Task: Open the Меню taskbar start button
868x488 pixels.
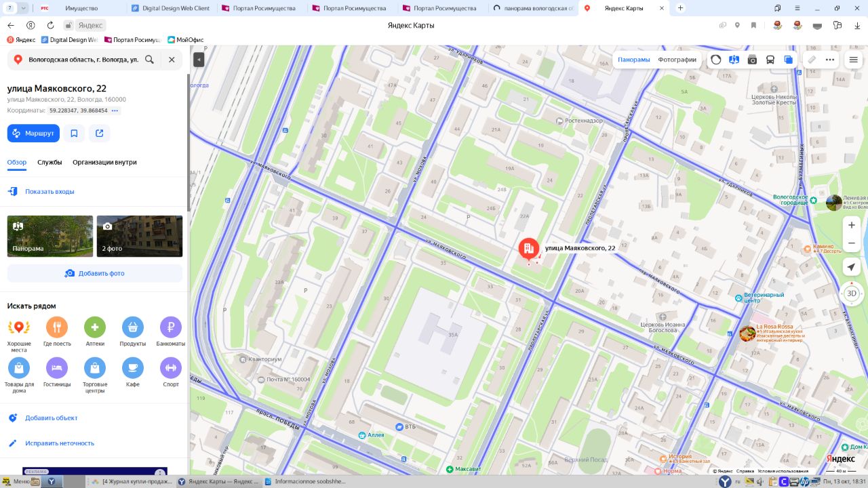Action: [x=15, y=482]
